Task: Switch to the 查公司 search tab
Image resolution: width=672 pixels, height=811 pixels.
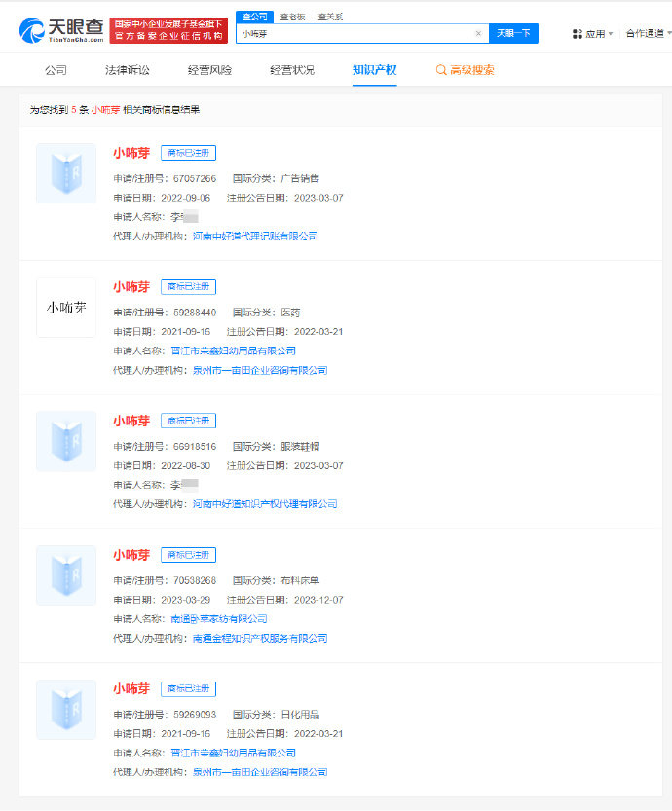Action: (x=254, y=17)
